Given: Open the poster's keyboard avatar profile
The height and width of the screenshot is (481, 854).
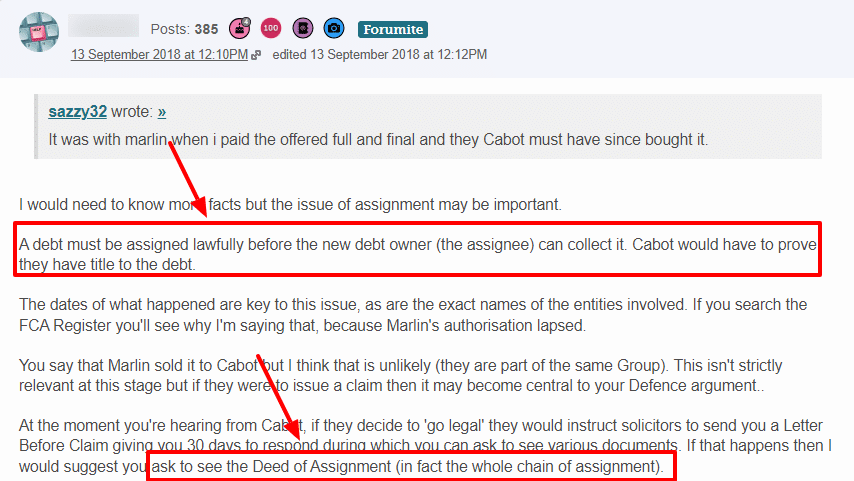Looking at the screenshot, I should (39, 32).
